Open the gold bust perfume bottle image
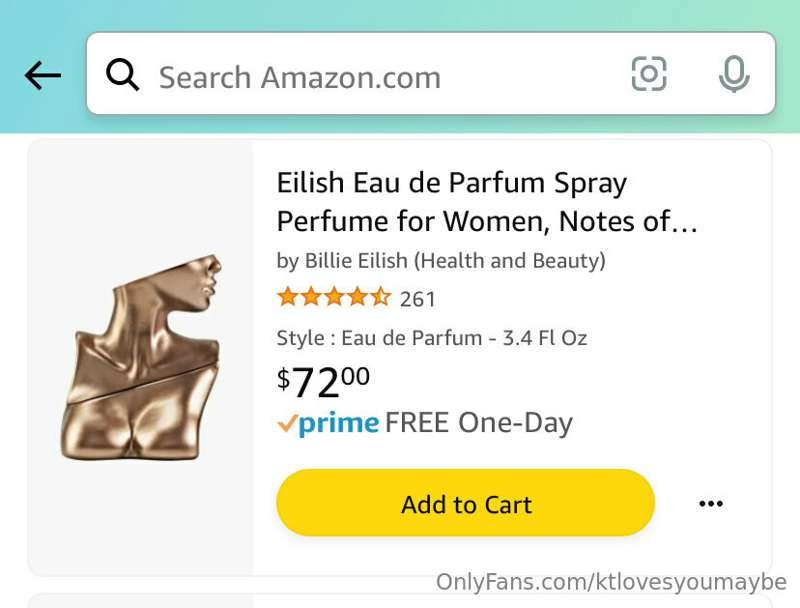This screenshot has width=800, height=608. pyautogui.click(x=141, y=357)
